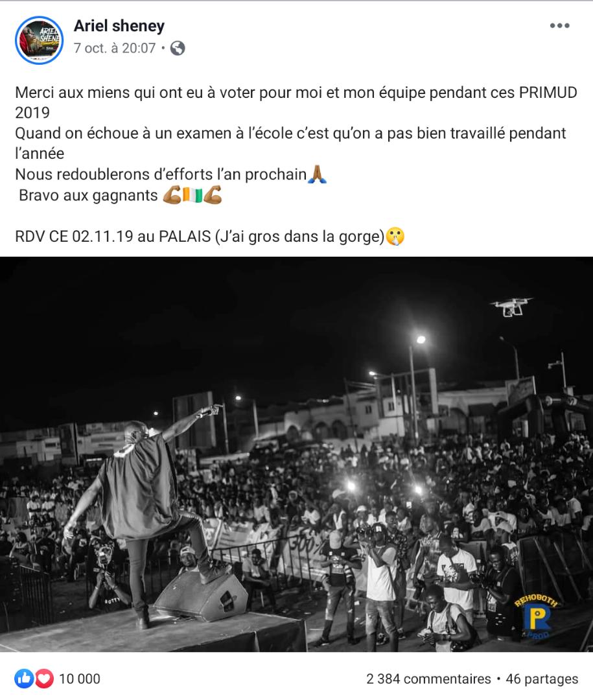Open the Ariel sheney page name link
The height and width of the screenshot is (700, 593).
[119, 26]
